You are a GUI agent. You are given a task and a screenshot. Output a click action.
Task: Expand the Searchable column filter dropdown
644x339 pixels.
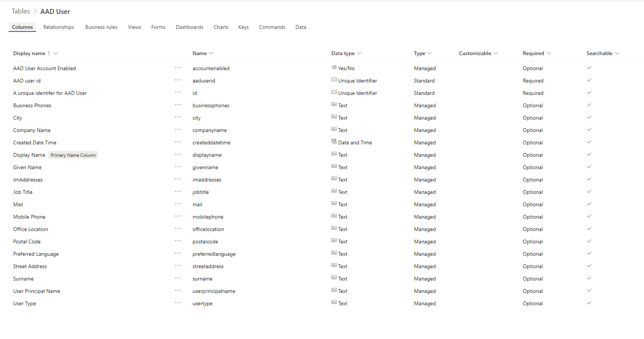(x=617, y=53)
